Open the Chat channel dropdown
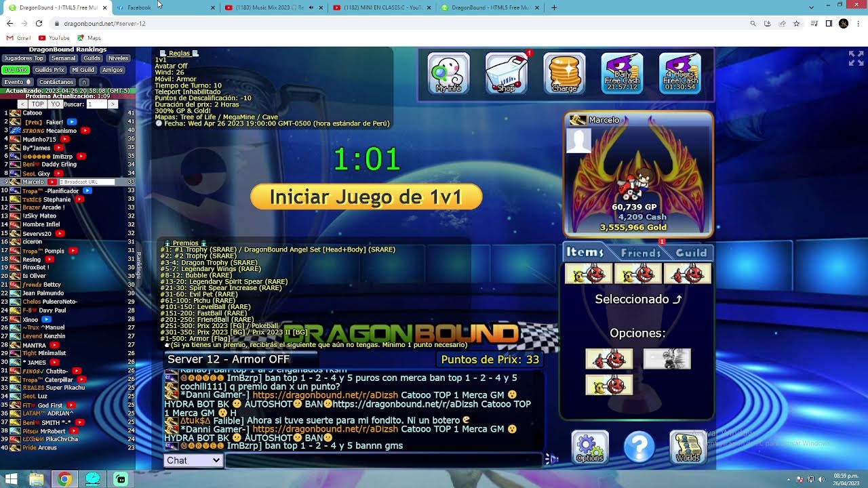This screenshot has width=868, height=488. coord(194,460)
